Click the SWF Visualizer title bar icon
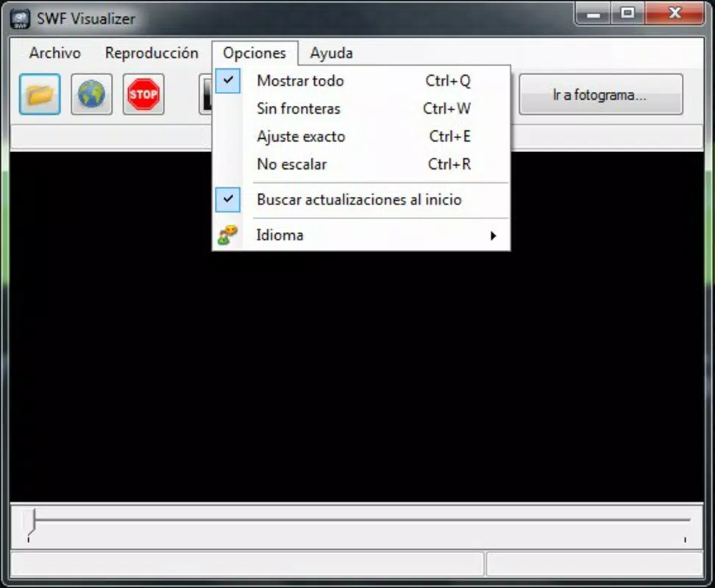The image size is (715, 588). [x=20, y=18]
